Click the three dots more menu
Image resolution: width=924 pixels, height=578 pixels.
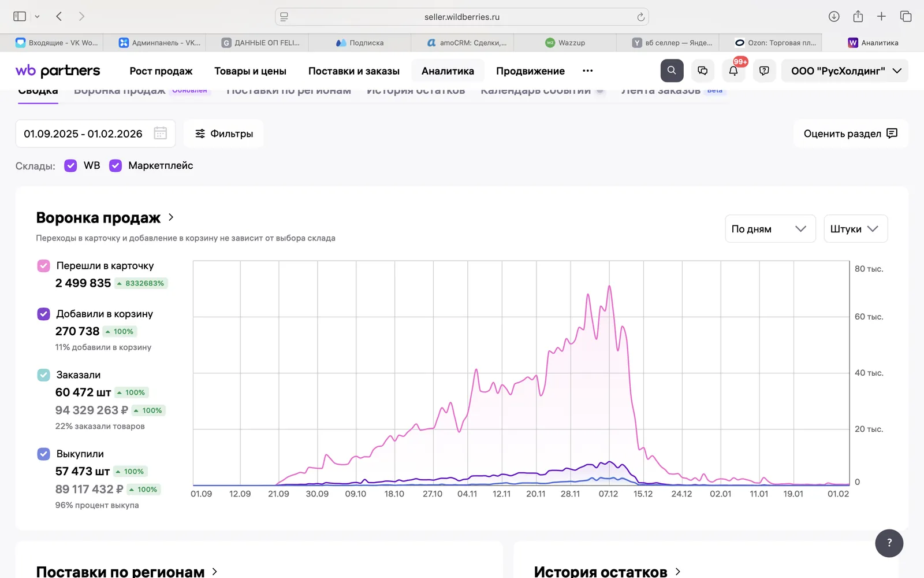[x=588, y=71]
